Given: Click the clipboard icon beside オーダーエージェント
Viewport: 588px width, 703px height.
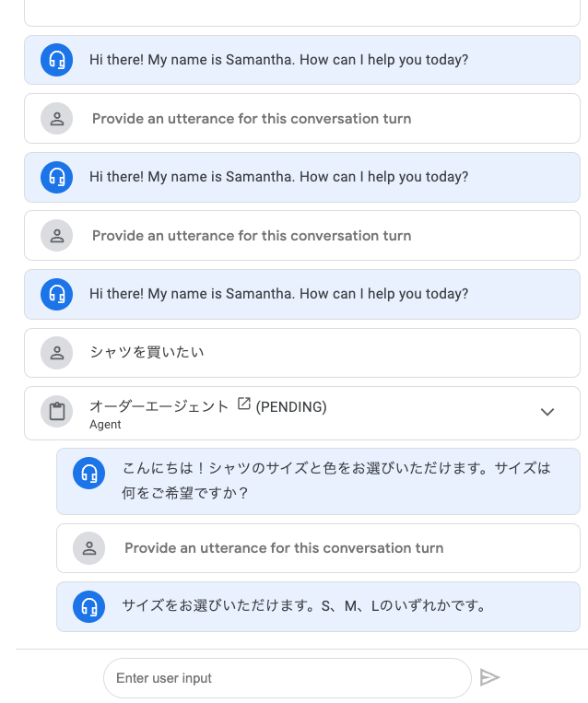Looking at the screenshot, I should click(x=56, y=412).
